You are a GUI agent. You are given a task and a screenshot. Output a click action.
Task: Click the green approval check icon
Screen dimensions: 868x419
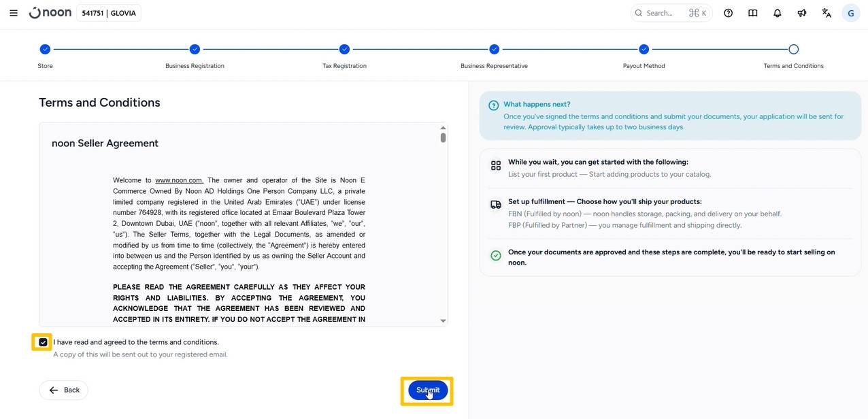496,256
